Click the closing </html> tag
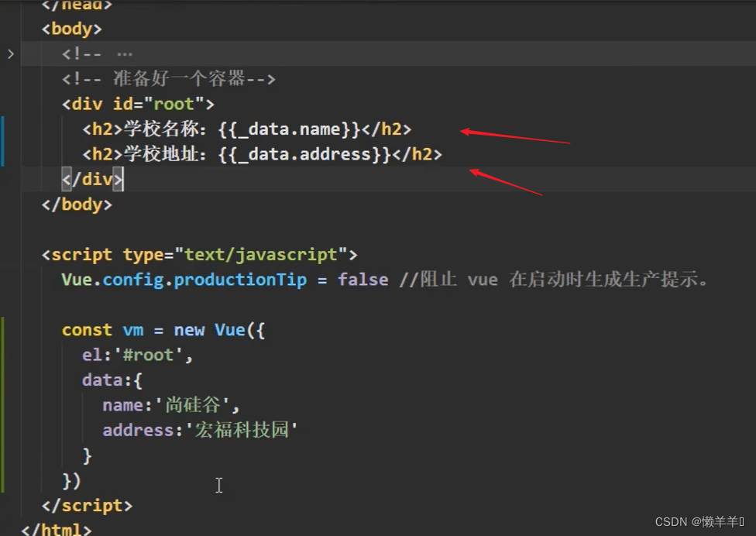This screenshot has width=756, height=536. click(x=56, y=529)
